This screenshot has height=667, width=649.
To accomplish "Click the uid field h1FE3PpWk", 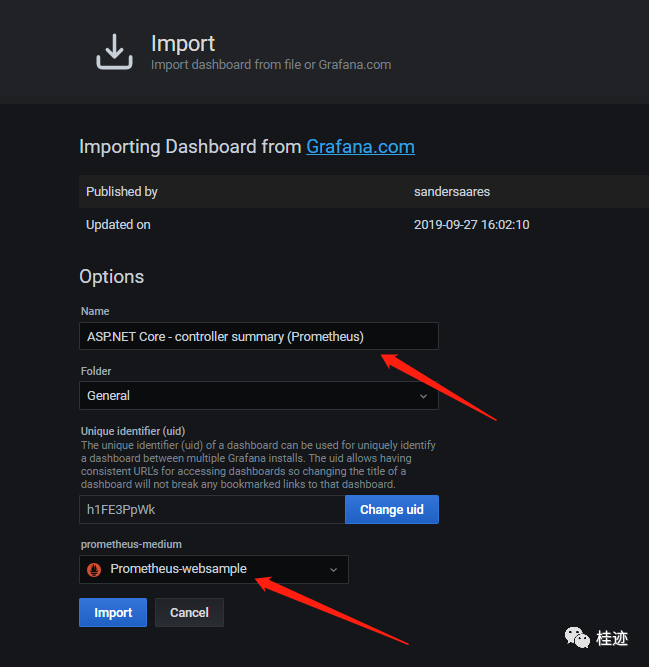I will (x=212, y=509).
